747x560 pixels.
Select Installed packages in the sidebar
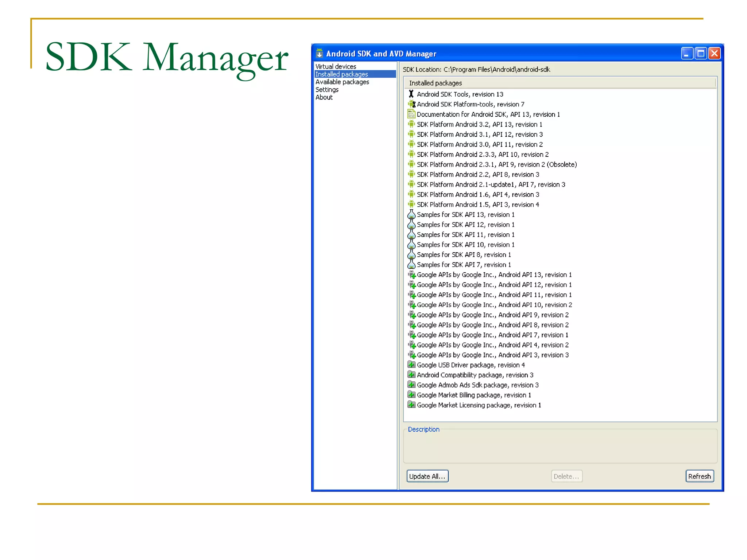tap(355, 74)
